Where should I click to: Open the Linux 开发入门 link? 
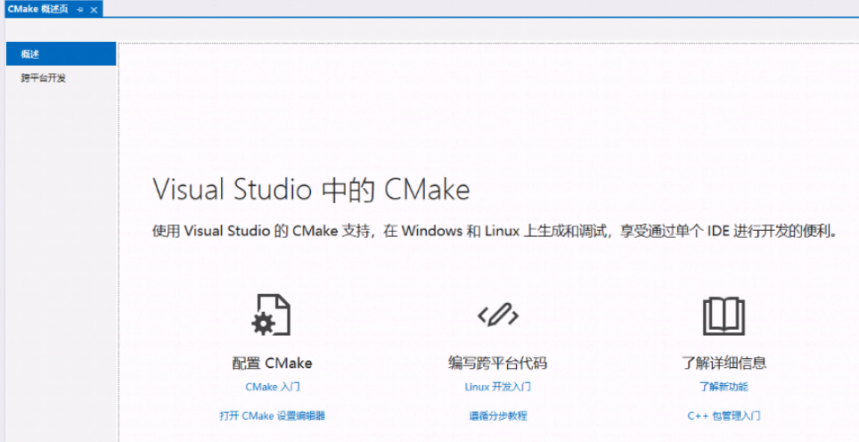pos(497,387)
